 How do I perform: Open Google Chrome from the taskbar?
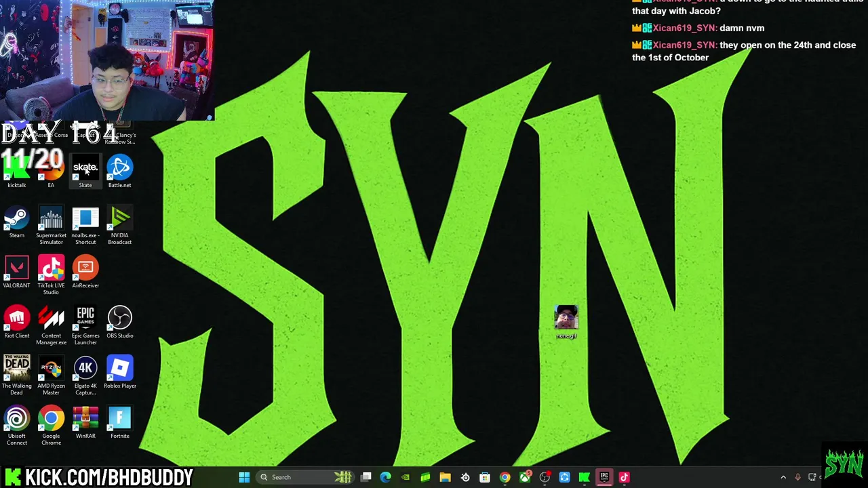point(505,477)
